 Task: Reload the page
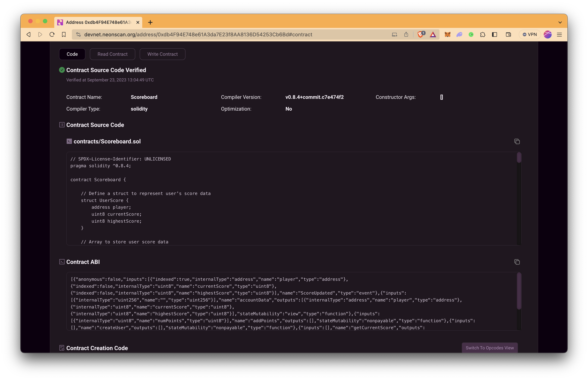[52, 34]
